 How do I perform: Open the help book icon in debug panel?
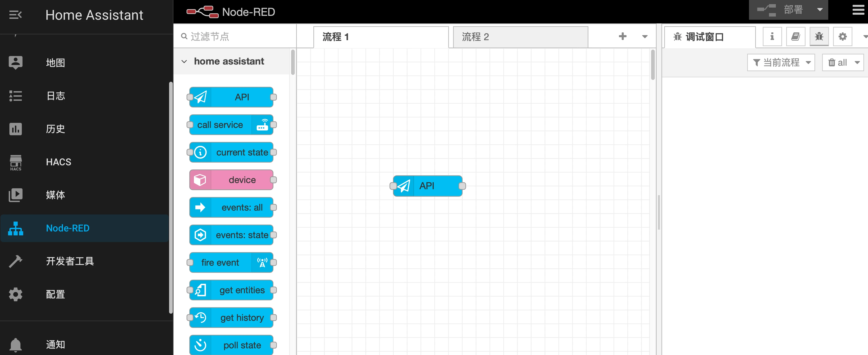[x=796, y=36]
